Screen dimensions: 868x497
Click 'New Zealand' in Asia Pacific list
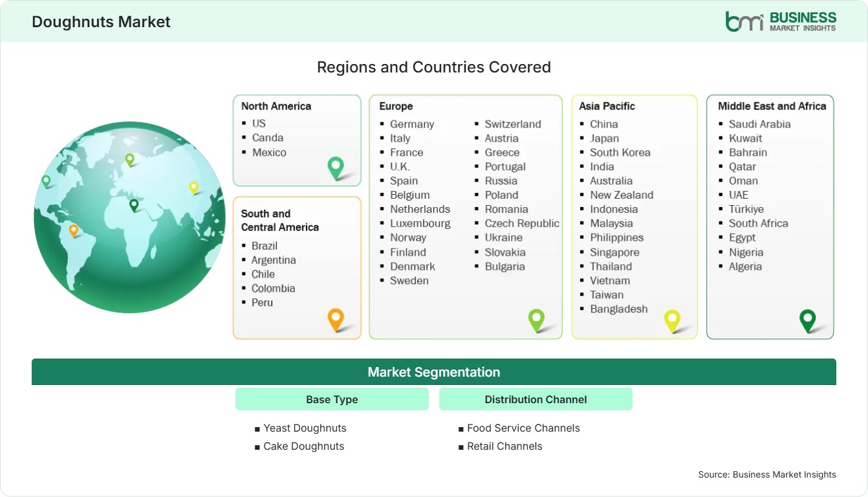[622, 195]
